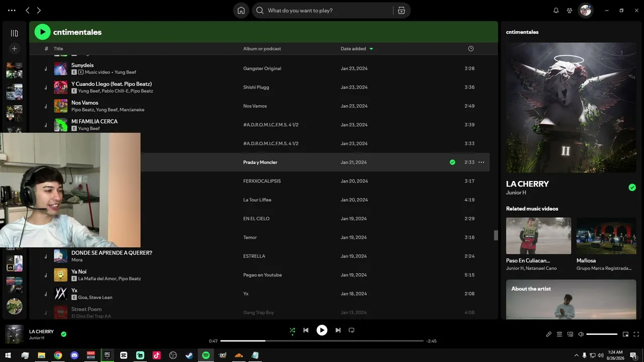Click the plus create playlist icon

tap(14, 49)
